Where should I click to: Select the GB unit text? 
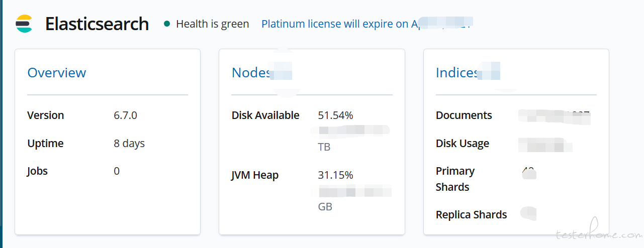click(x=325, y=207)
